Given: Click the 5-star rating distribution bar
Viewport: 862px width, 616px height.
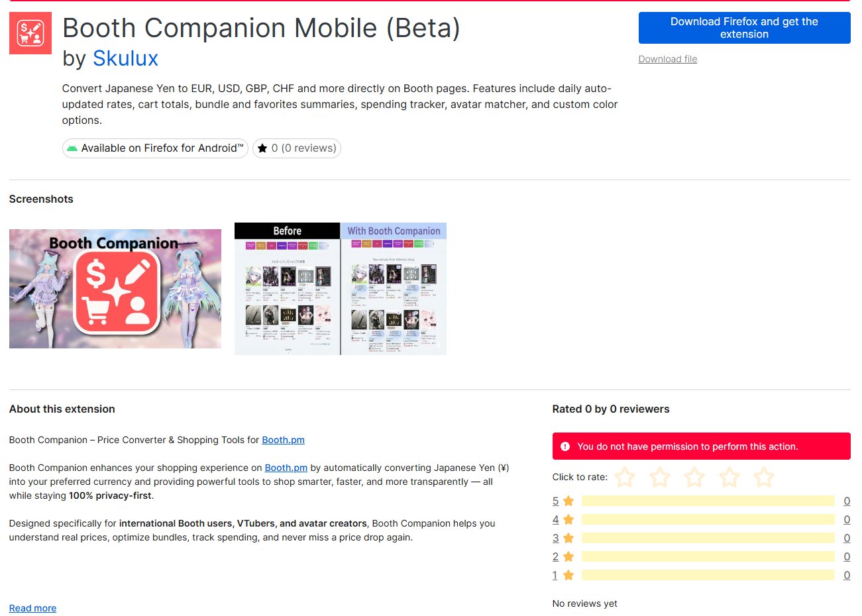Looking at the screenshot, I should click(708, 501).
